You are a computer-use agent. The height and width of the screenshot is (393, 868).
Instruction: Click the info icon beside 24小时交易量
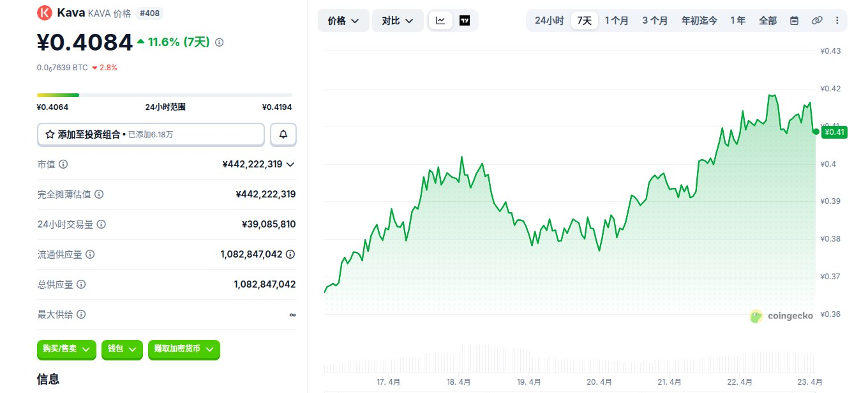click(101, 224)
